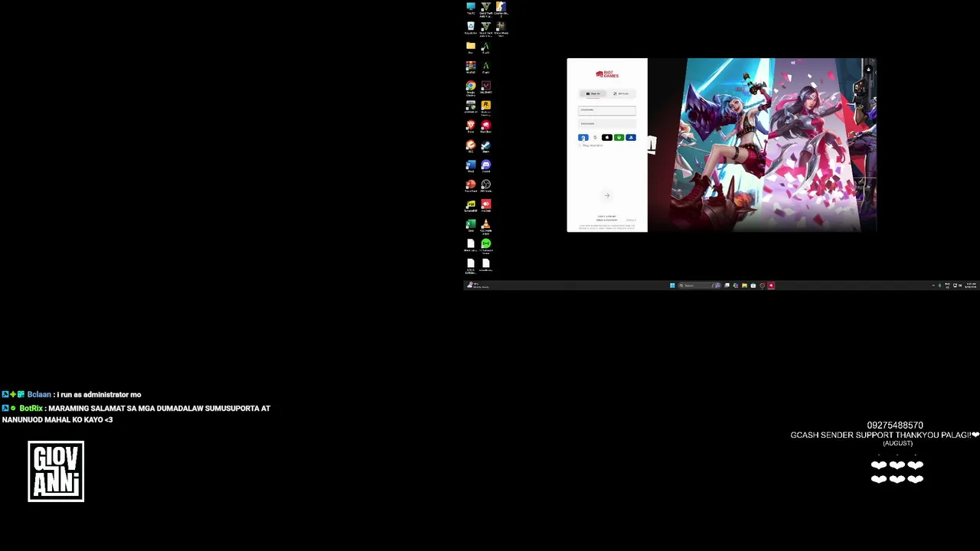Select the AnyDesk desktop shortcut

[485, 206]
